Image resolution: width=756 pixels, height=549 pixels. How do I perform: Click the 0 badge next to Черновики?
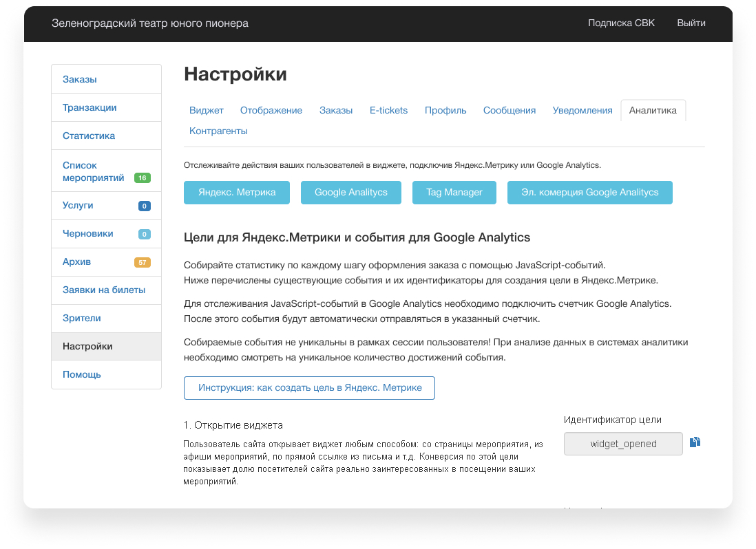click(x=144, y=234)
